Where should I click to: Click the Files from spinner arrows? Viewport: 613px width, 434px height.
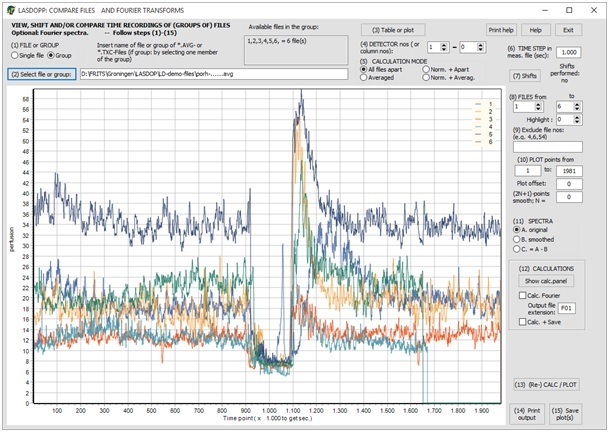click(x=538, y=106)
